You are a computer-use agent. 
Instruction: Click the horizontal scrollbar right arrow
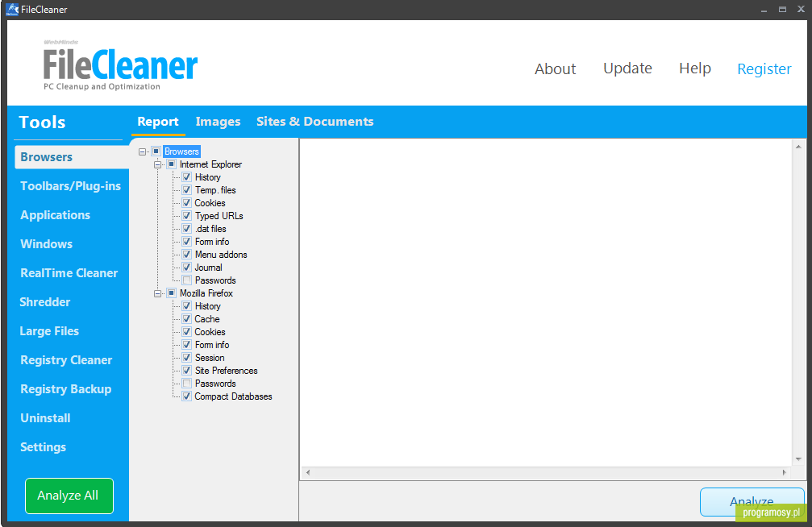click(x=784, y=472)
